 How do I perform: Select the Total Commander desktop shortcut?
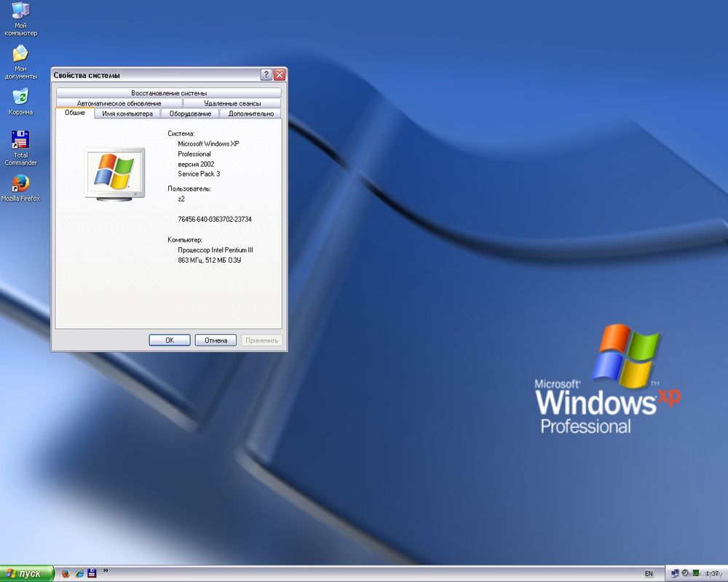click(20, 148)
